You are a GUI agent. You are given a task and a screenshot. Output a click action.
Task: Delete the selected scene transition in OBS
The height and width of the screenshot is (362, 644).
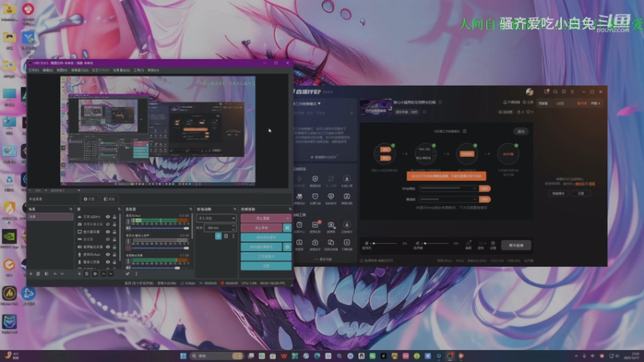[x=226, y=236]
